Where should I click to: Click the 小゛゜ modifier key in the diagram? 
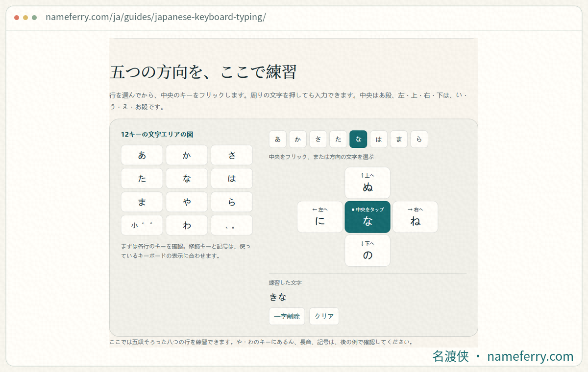[142, 225]
